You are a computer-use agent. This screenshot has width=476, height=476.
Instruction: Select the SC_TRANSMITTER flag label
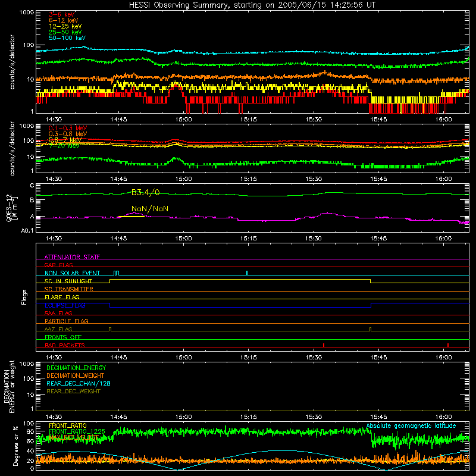68,289
